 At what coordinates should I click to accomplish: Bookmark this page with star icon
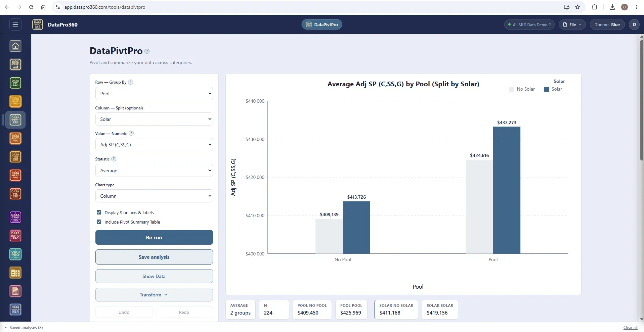point(577,7)
